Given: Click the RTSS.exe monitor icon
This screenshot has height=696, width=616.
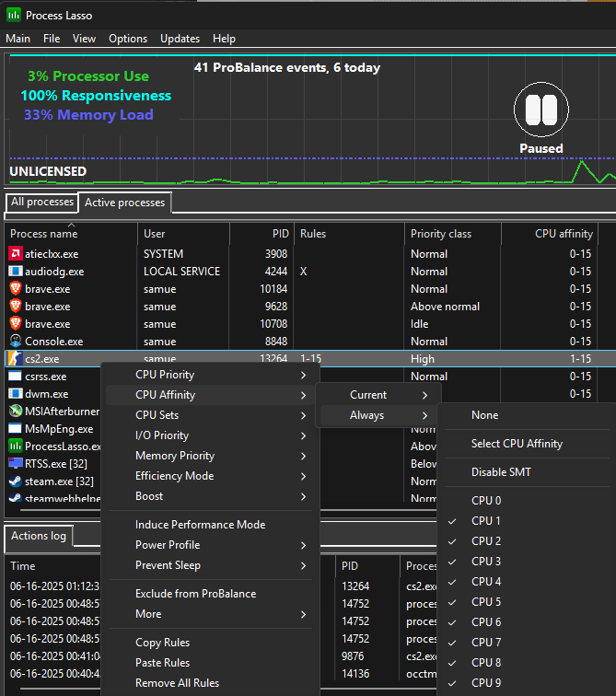Looking at the screenshot, I should (15, 463).
